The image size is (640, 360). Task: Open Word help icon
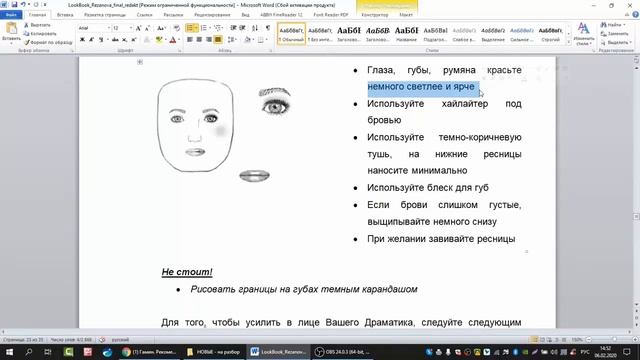point(636,15)
